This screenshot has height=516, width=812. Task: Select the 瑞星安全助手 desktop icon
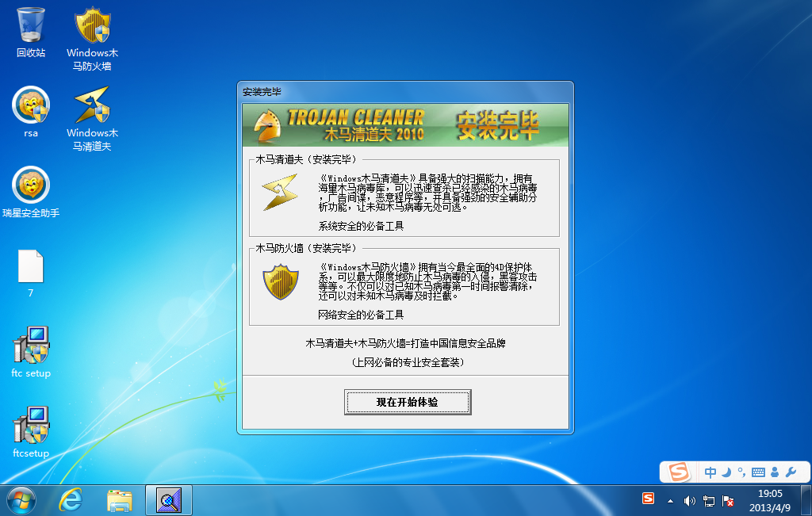tap(31, 192)
